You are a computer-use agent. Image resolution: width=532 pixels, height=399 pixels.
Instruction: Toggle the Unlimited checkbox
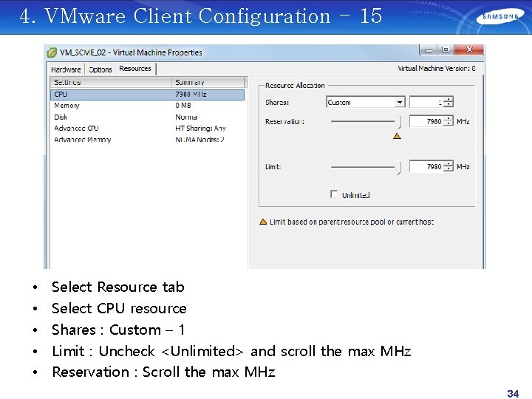pos(334,194)
